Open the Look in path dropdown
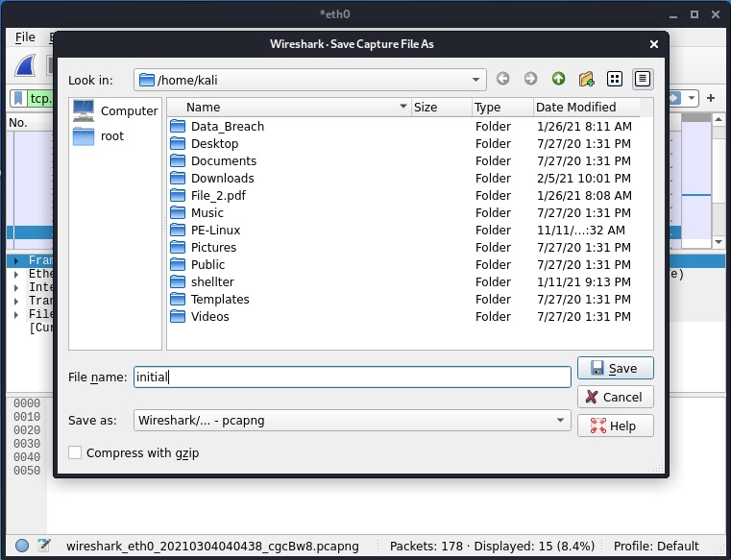Image resolution: width=731 pixels, height=560 pixels. (475, 80)
